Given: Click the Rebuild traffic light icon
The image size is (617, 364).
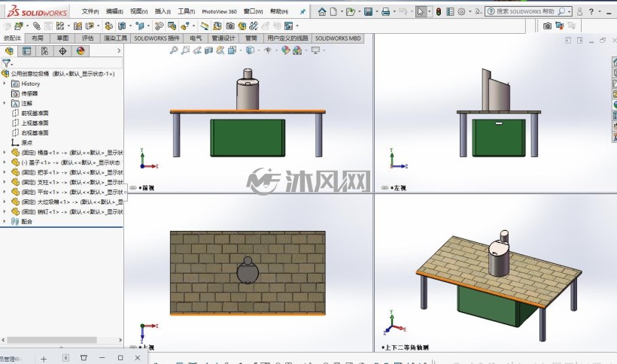Looking at the screenshot, I should pos(439,12).
